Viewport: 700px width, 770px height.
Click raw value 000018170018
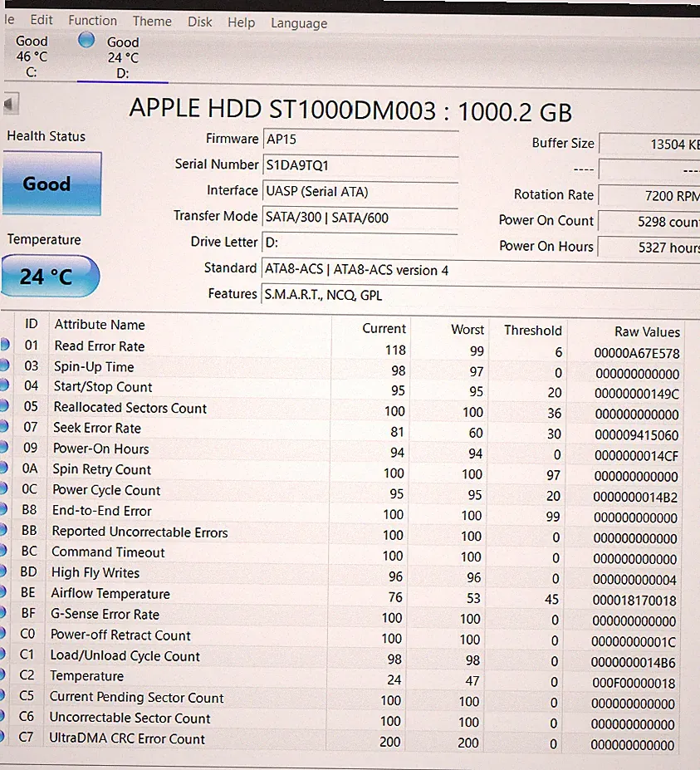click(634, 601)
